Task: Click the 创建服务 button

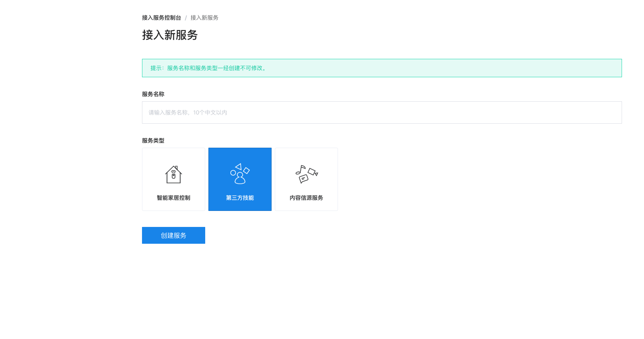Action: pos(174,235)
